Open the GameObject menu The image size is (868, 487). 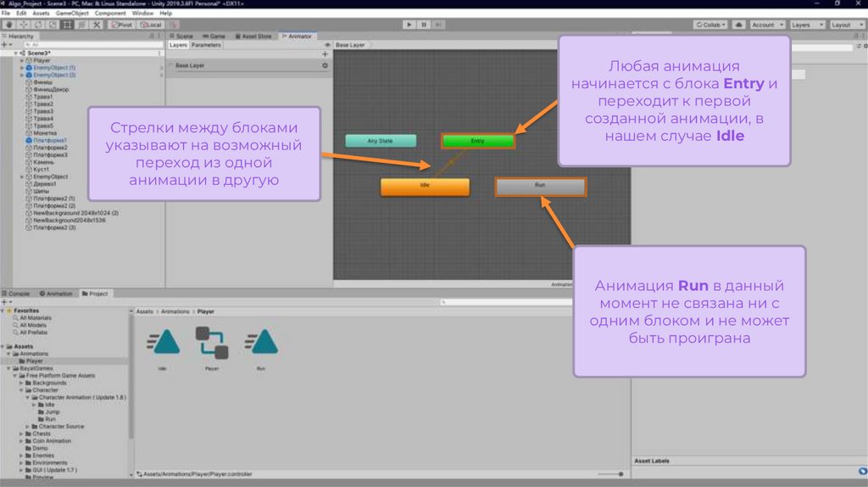click(x=72, y=14)
